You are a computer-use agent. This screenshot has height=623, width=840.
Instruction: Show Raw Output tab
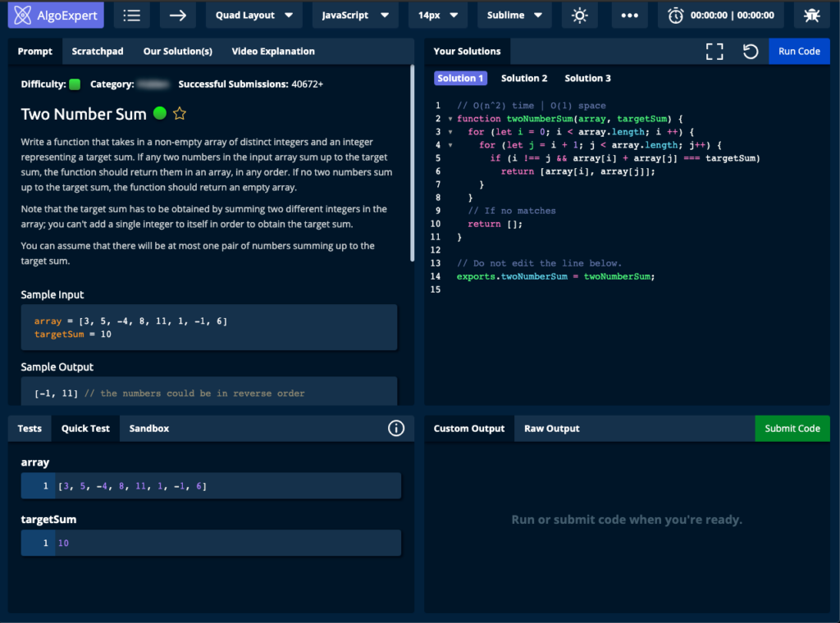coord(552,428)
